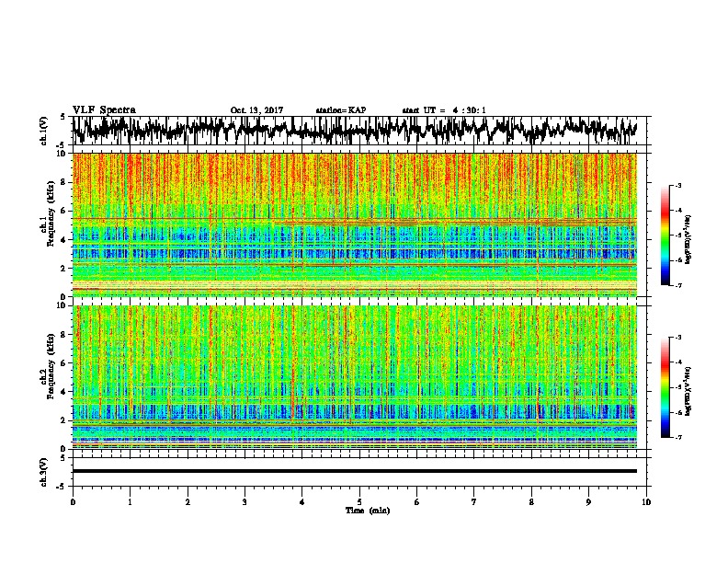Click time axis tick label "4"

(302, 501)
